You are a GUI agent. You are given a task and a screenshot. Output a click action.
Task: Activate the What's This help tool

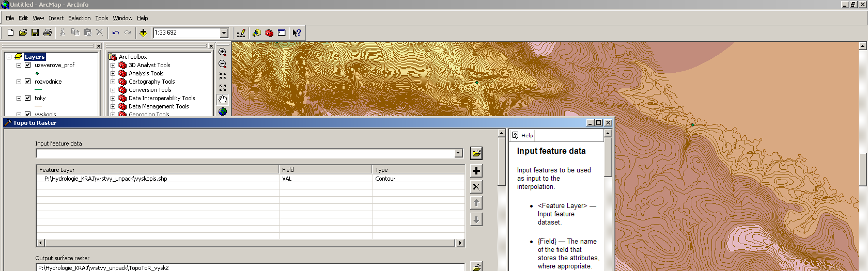coord(297,33)
